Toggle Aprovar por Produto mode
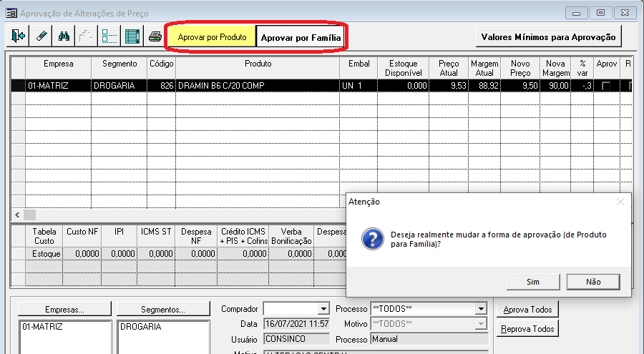The image size is (644, 354). [212, 37]
